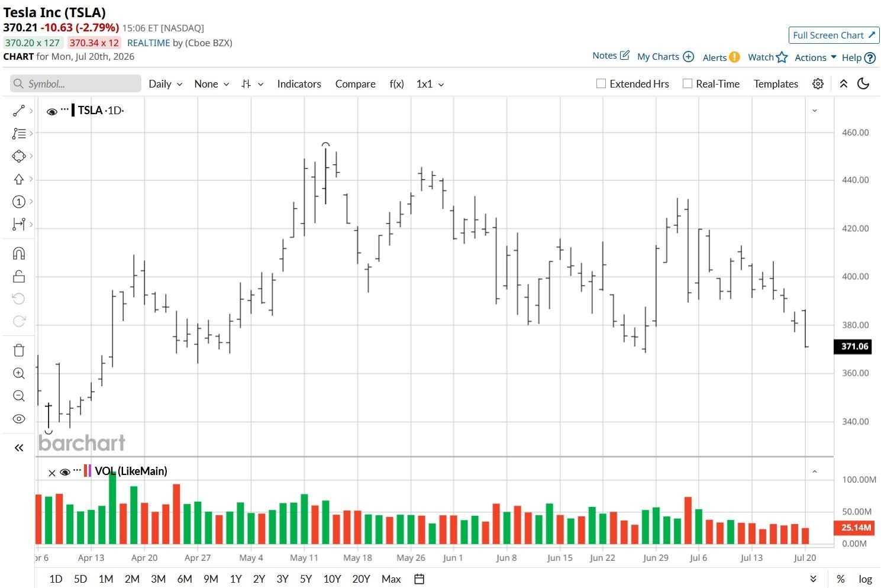The height and width of the screenshot is (588, 881).
Task: Click the Symbol search field
Action: coord(76,83)
